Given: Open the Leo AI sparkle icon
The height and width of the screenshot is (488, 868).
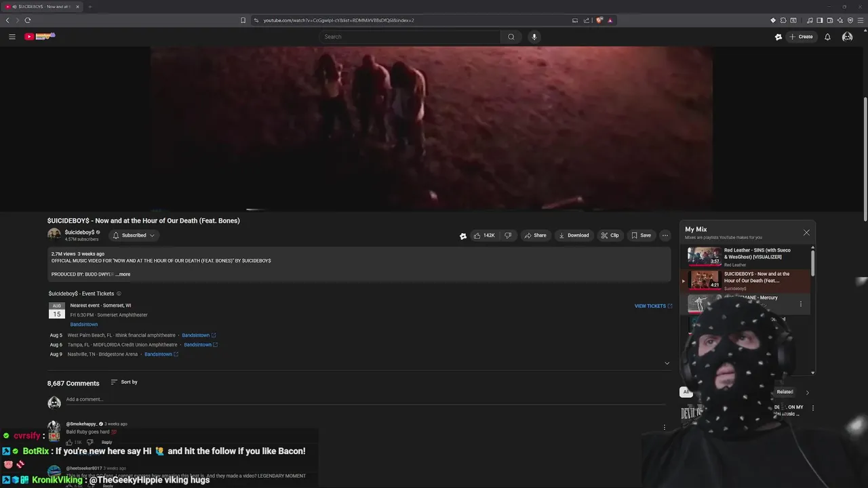Looking at the screenshot, I should coord(840,20).
